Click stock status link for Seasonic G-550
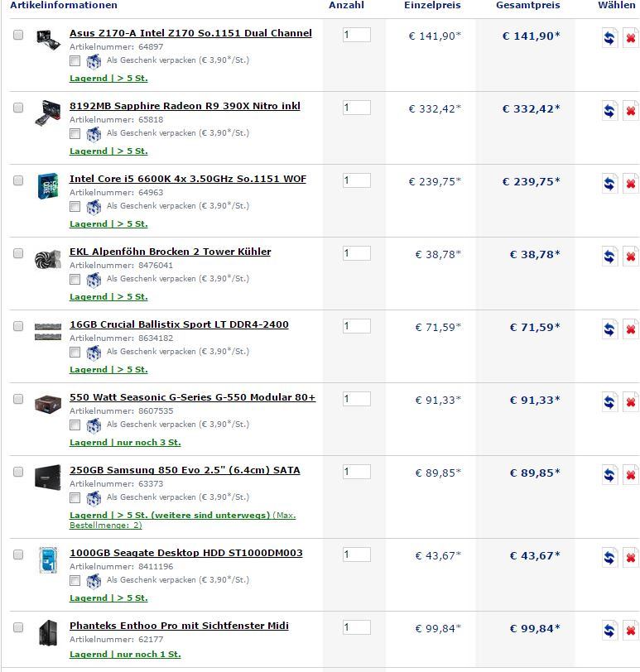This screenshot has height=672, width=640. pos(125,443)
